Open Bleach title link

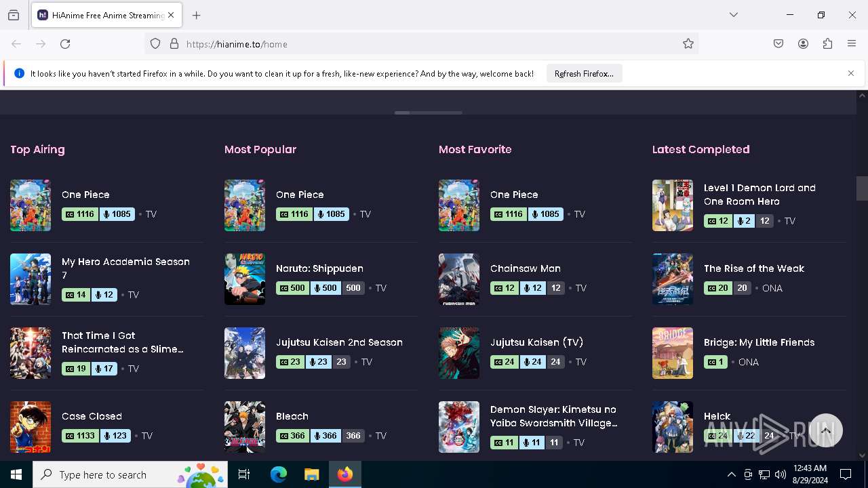coord(292,416)
